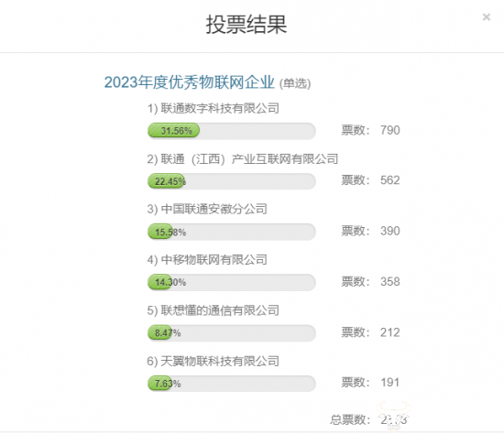Click the 2023年度优秀物联网企业 question heading

(190, 82)
